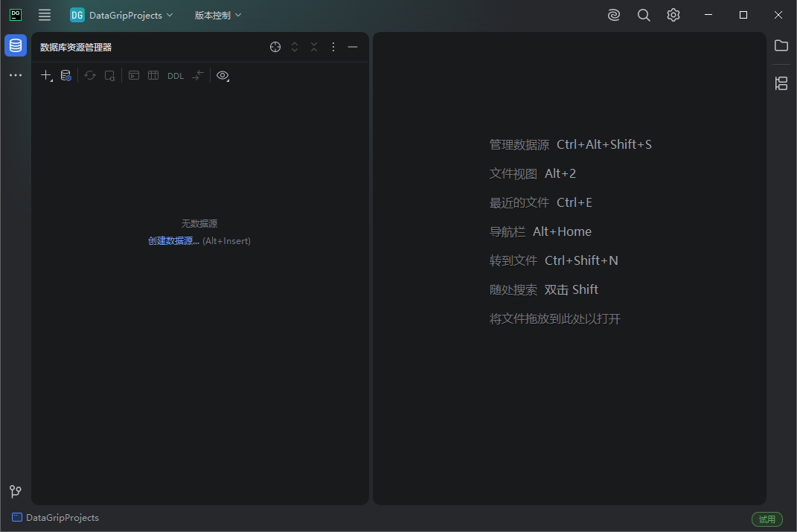Open the folder tool window icon on right sidebar
797x532 pixels.
[x=781, y=45]
